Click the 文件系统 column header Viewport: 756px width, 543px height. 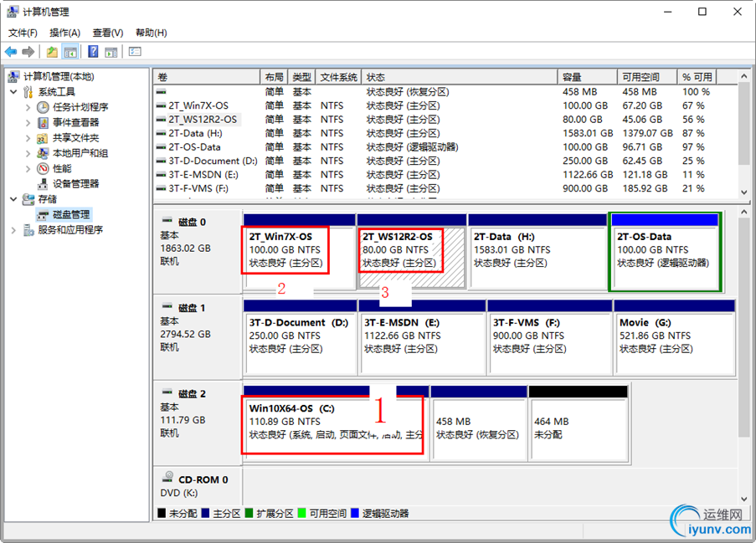pos(338,77)
